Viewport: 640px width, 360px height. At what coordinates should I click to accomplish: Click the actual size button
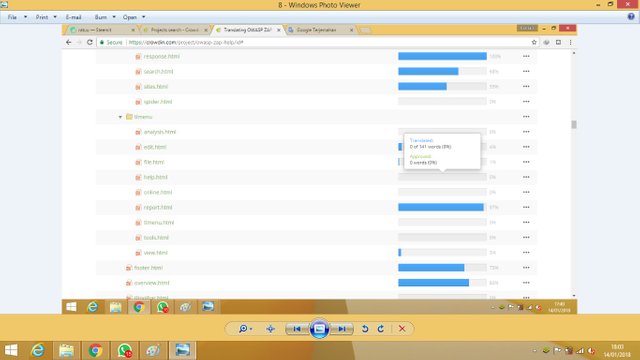[271, 329]
